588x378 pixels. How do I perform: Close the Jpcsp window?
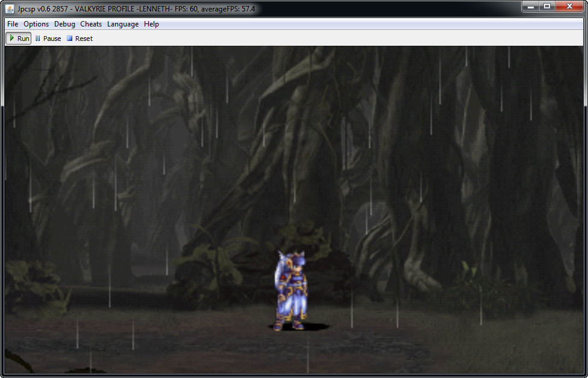569,7
